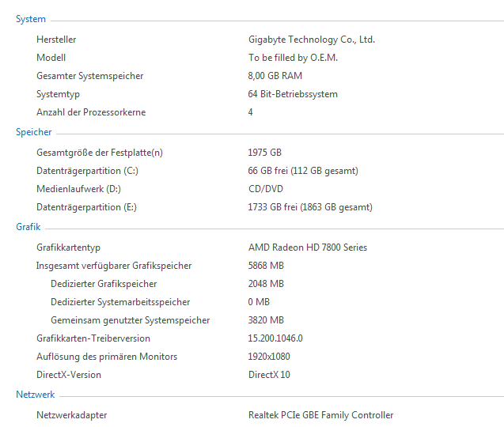Screen dimensions: 504x427
Task: Click the 1975 GB total disk size
Action: click(264, 153)
